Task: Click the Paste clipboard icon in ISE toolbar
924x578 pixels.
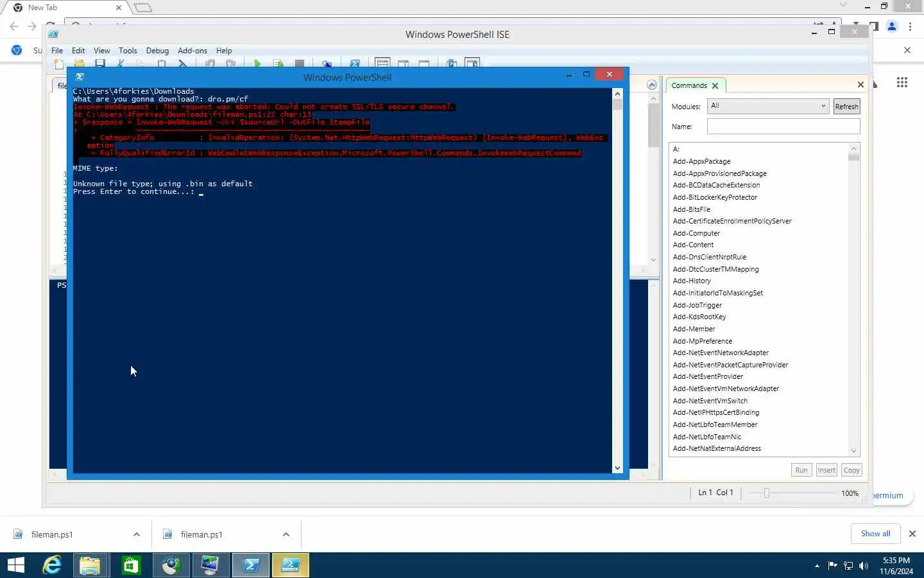Action: [162, 64]
